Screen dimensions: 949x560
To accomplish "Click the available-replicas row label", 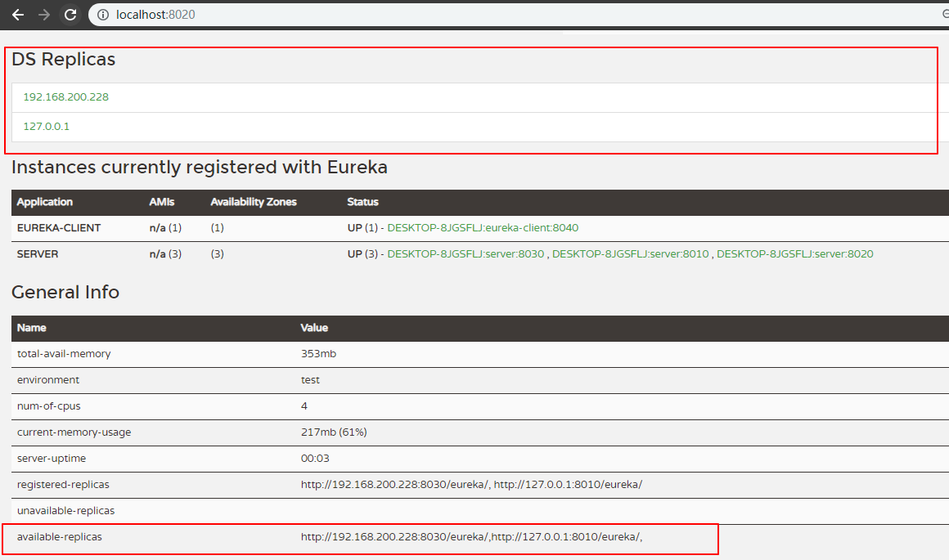I will point(60,537).
